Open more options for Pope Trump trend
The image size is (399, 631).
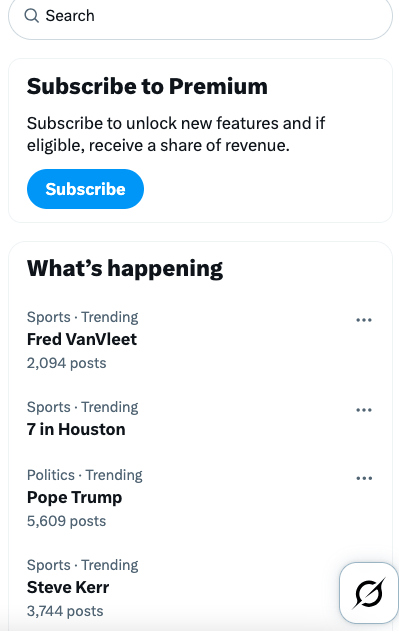pos(364,478)
